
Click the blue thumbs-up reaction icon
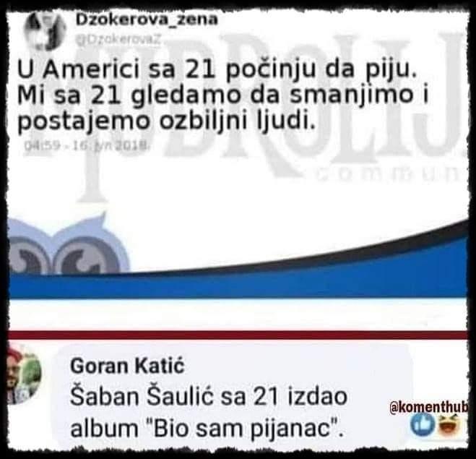click(x=423, y=425)
